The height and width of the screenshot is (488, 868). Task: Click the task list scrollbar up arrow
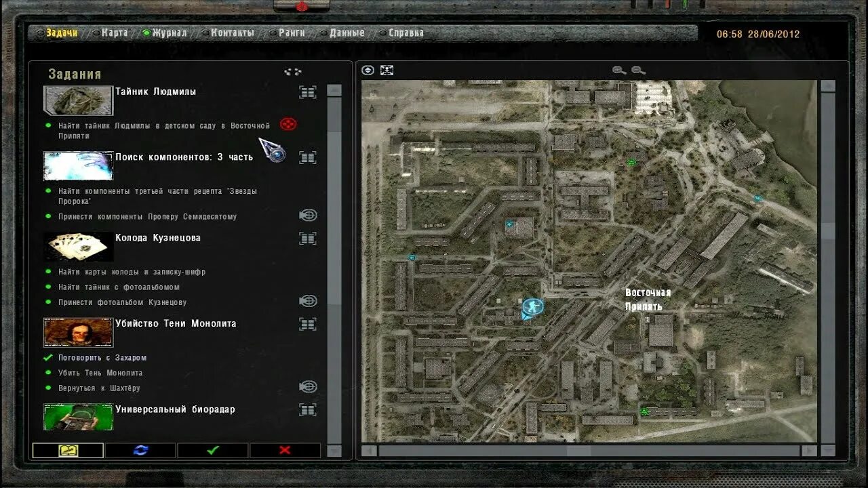[334, 90]
